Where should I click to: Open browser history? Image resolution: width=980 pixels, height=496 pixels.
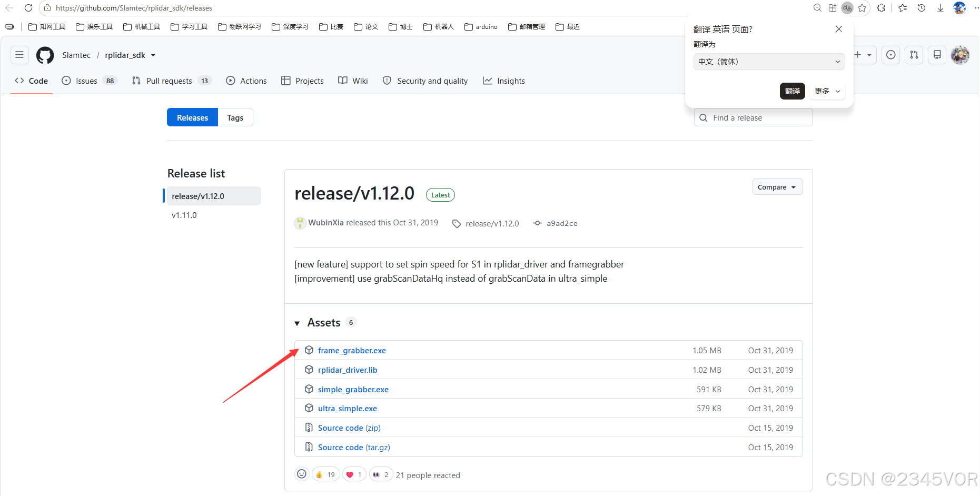(x=922, y=8)
